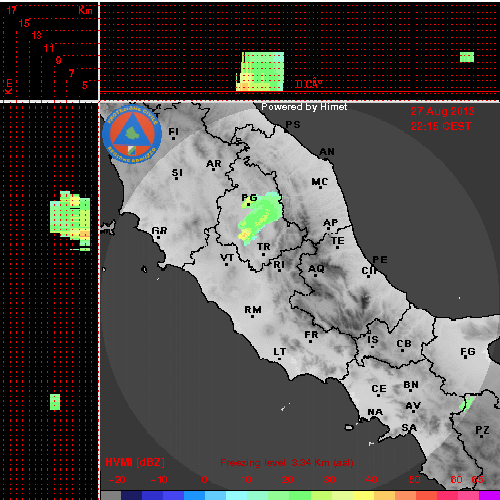
Task: Click the RI city label
Action: coord(279,265)
